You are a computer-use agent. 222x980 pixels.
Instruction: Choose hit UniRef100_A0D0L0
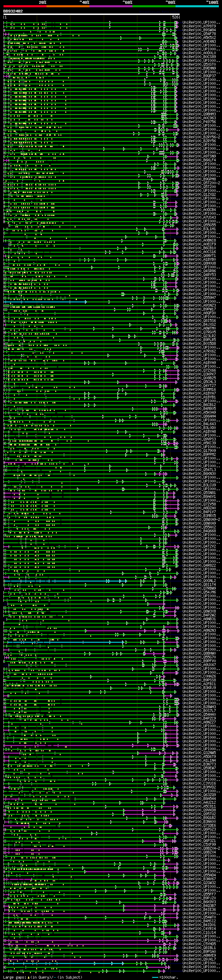tap(199, 53)
